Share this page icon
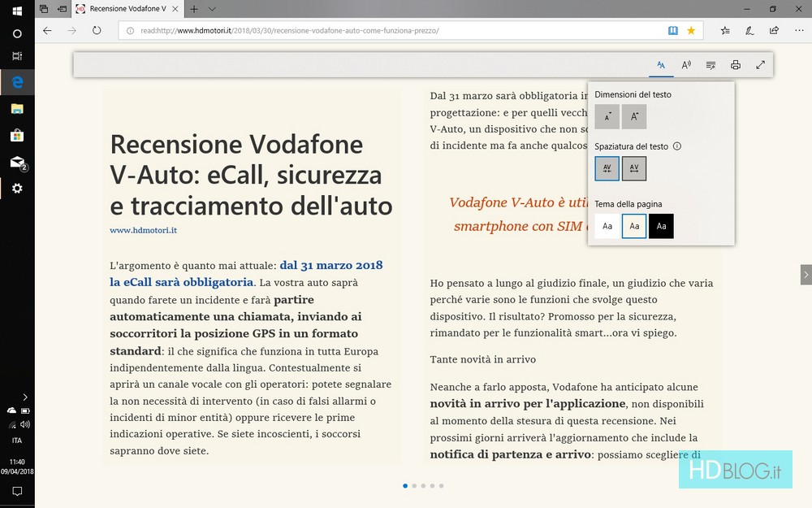This screenshot has width=812, height=508. [x=774, y=31]
